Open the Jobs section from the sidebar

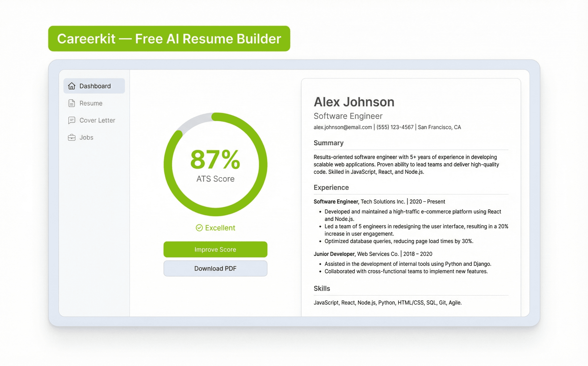[x=86, y=137]
